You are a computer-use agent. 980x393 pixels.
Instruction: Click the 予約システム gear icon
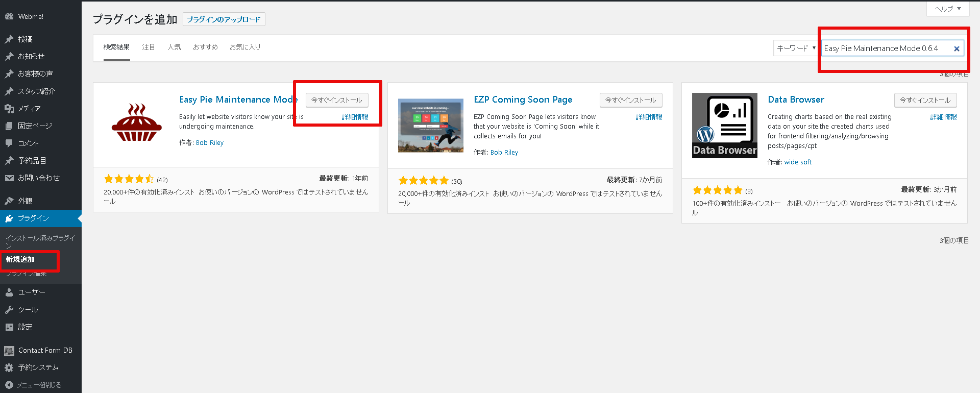(9, 367)
